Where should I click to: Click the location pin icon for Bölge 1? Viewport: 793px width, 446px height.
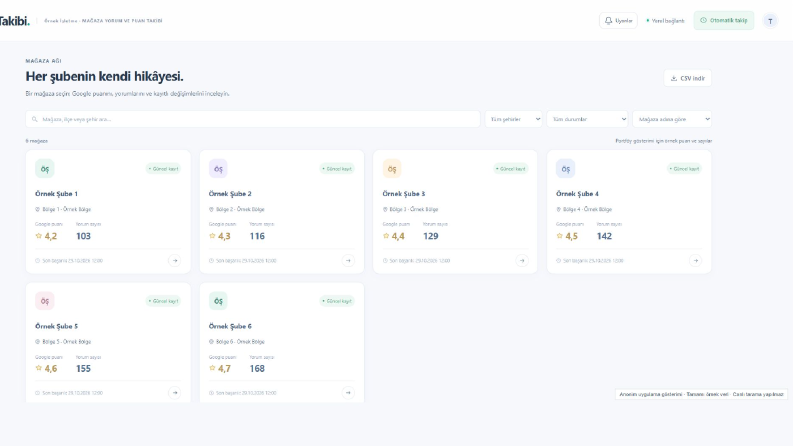tap(37, 209)
